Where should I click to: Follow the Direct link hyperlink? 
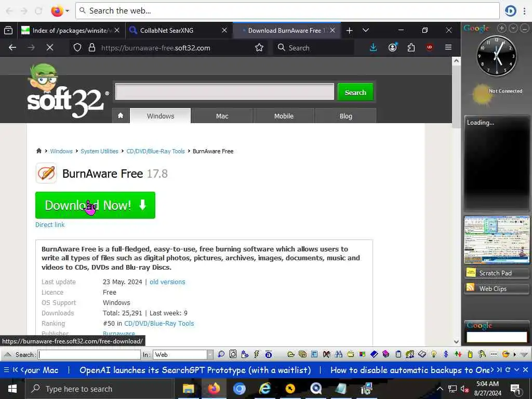(x=50, y=224)
